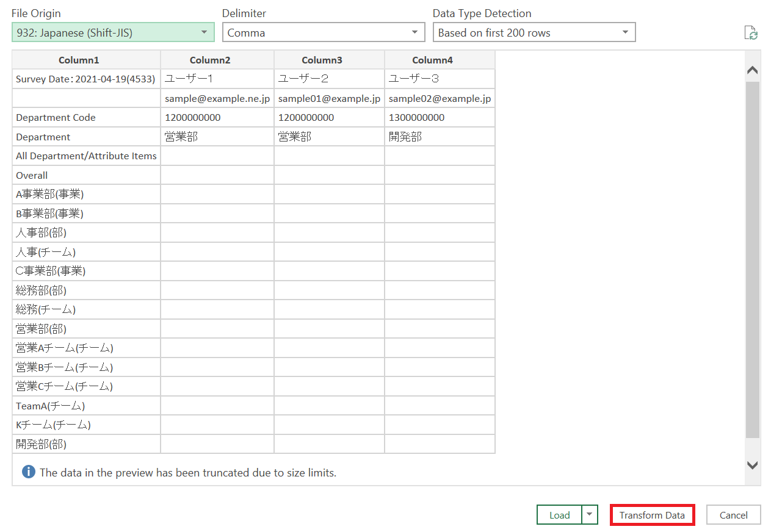Open the Data Type Detection dropdown
The height and width of the screenshot is (532, 771).
point(534,33)
